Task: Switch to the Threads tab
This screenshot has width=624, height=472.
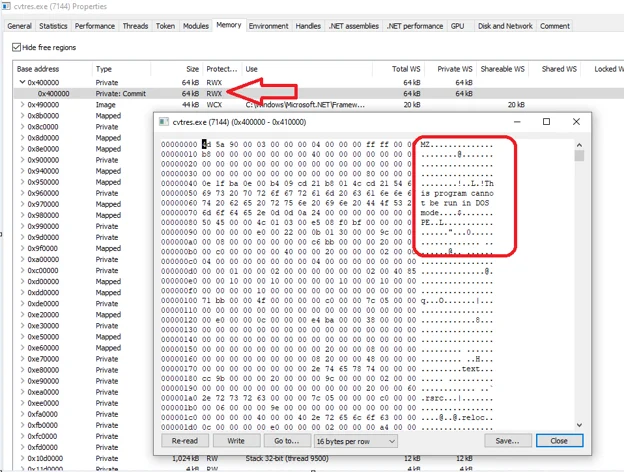Action: [x=135, y=26]
